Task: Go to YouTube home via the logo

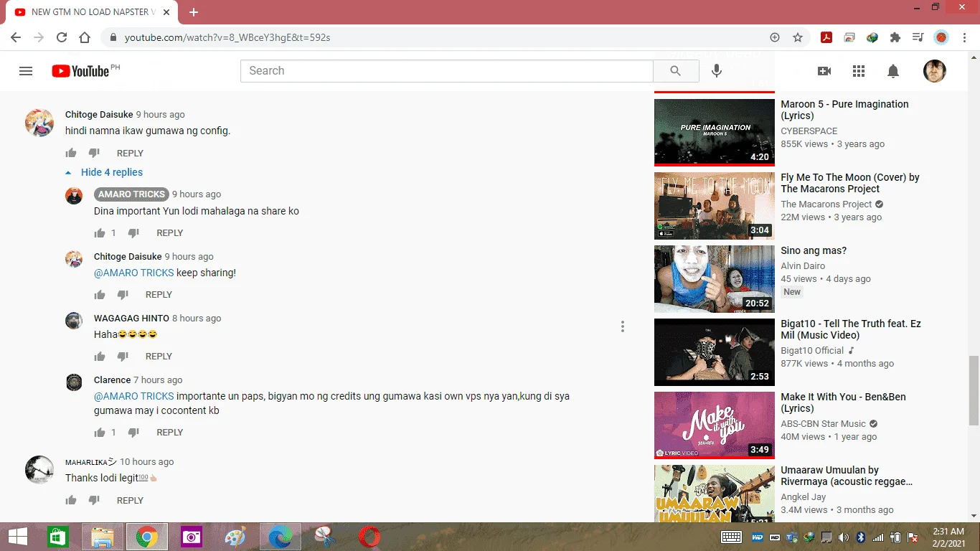Action: [x=80, y=71]
